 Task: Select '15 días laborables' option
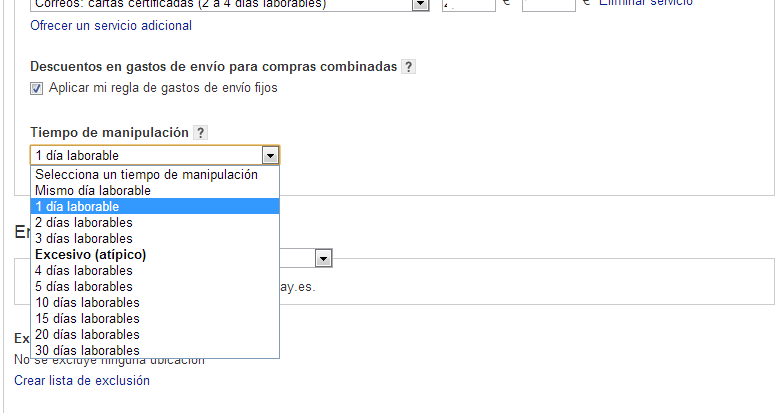pos(87,318)
